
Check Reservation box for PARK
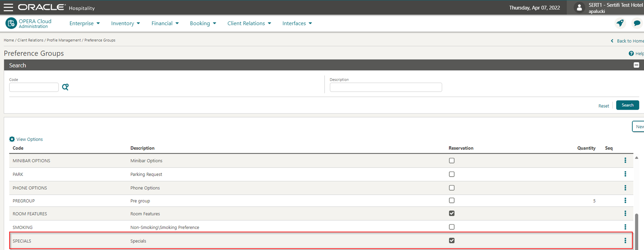(x=452, y=174)
